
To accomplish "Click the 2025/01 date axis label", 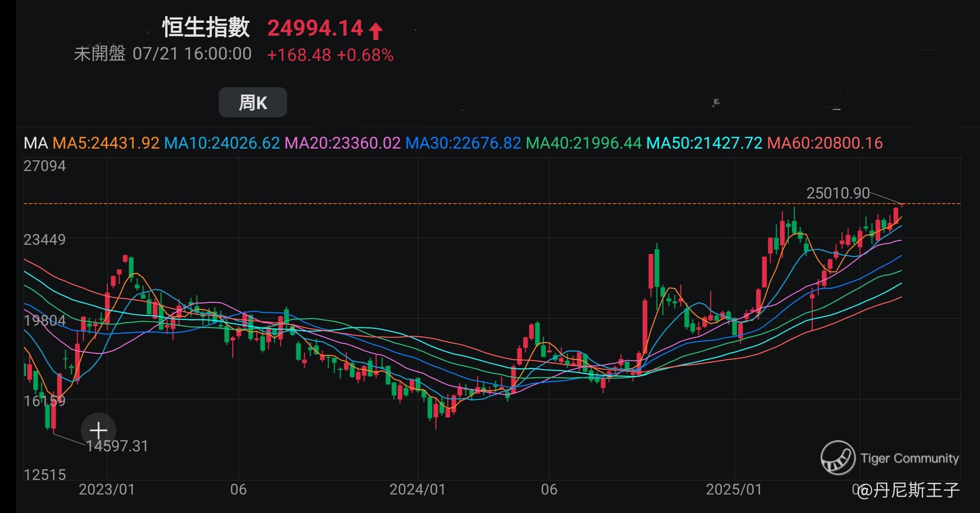I will pos(734,489).
